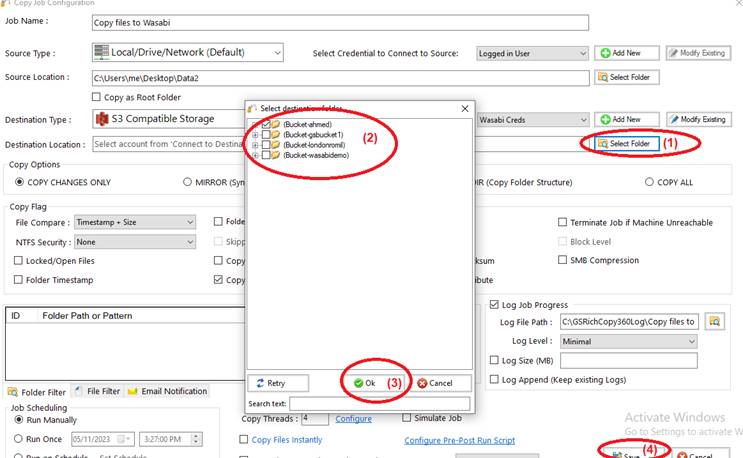Click Select Folder for Source Location
The image size is (743, 458).
click(x=627, y=77)
